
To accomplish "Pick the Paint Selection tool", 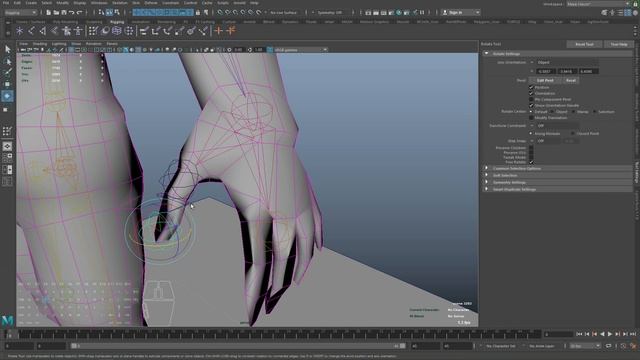I will pos(7,73).
